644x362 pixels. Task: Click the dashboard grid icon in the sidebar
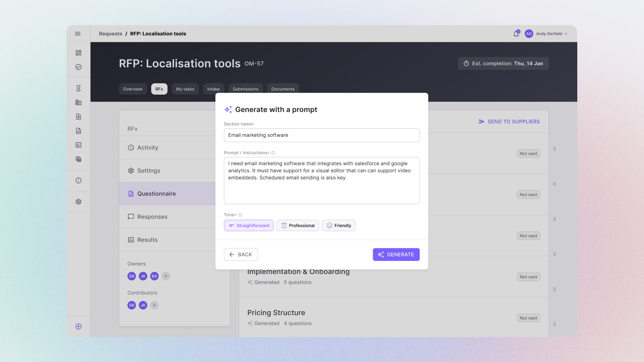[x=78, y=53]
